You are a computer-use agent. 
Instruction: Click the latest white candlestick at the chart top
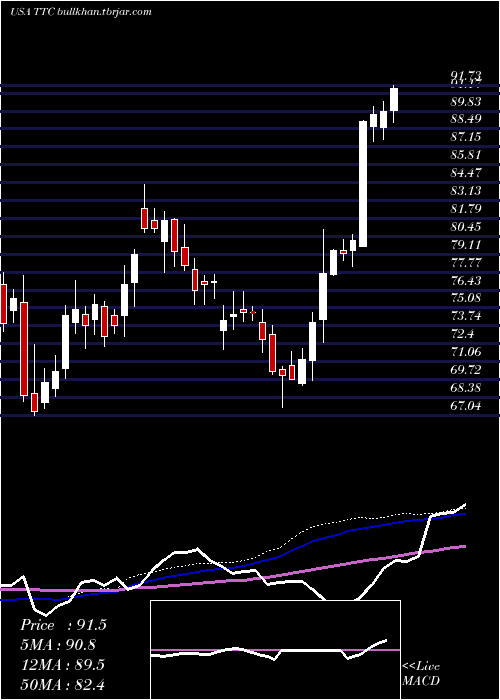pos(394,100)
